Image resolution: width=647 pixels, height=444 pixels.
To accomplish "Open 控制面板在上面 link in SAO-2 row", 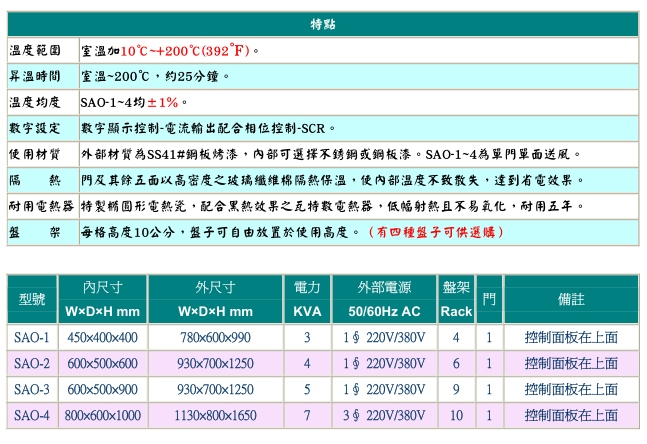I will [571, 364].
